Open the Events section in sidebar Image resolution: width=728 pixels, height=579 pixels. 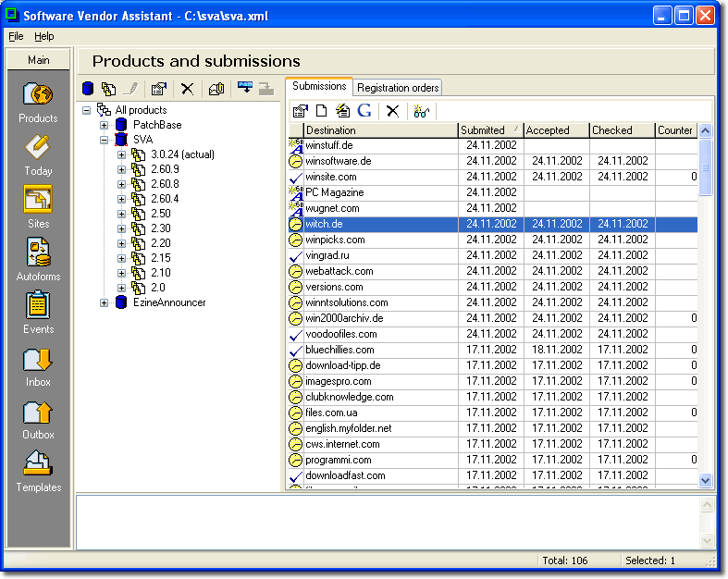point(38,313)
